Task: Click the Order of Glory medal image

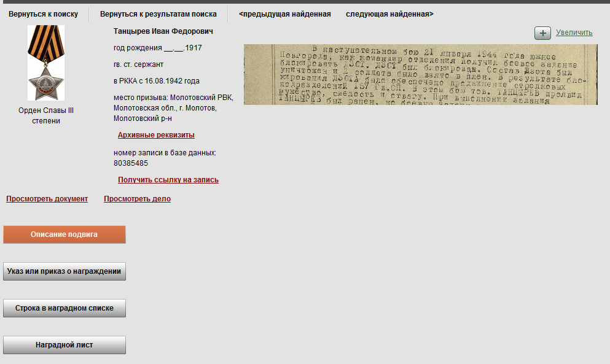Action: tap(46, 63)
